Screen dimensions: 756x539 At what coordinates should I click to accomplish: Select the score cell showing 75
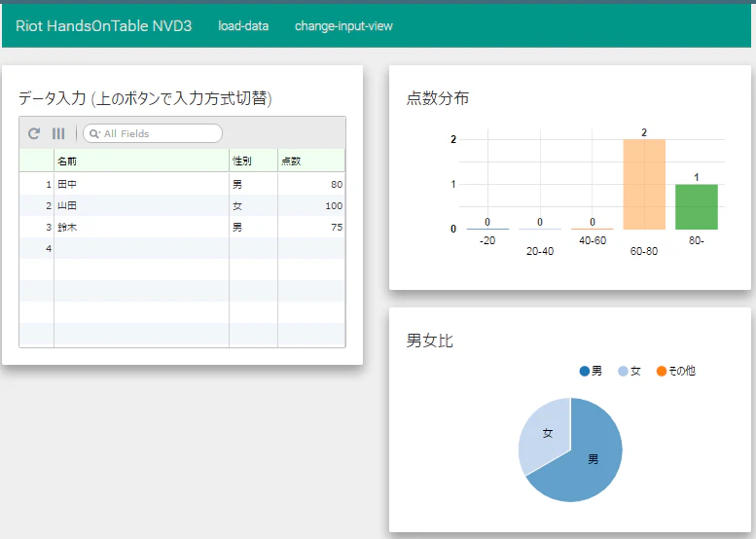311,227
